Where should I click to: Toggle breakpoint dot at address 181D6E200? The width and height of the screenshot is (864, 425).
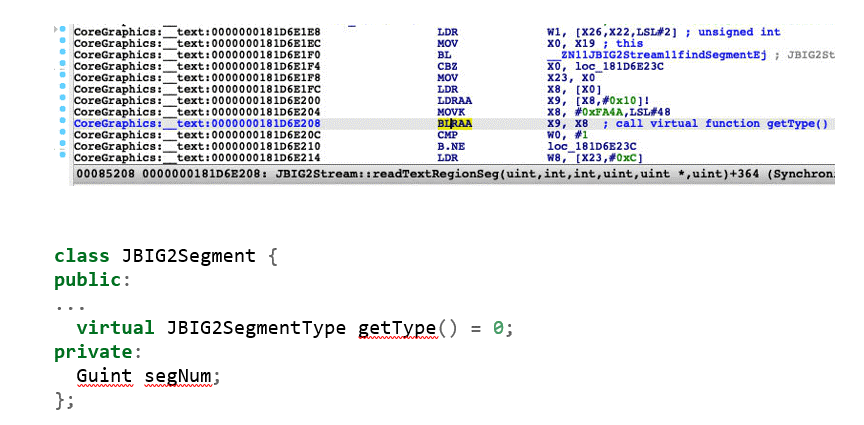click(63, 98)
